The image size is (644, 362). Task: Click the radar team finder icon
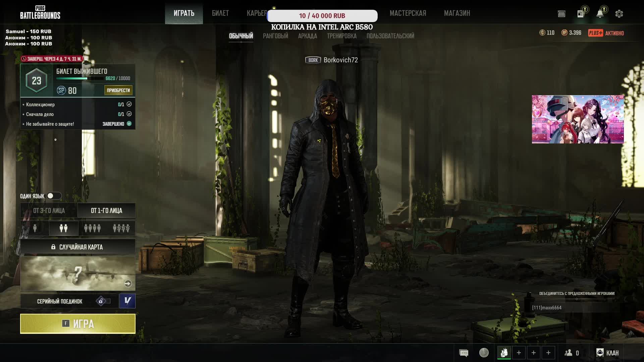coord(484,353)
